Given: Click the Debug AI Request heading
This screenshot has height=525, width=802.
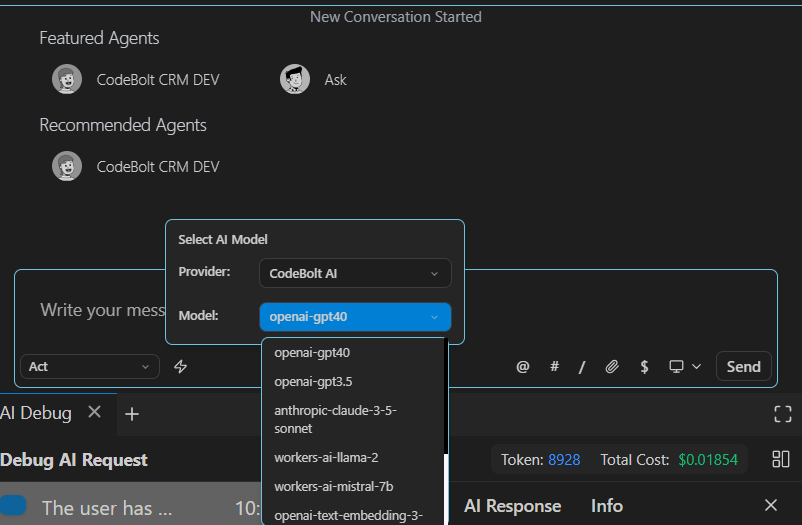Looking at the screenshot, I should point(74,460).
